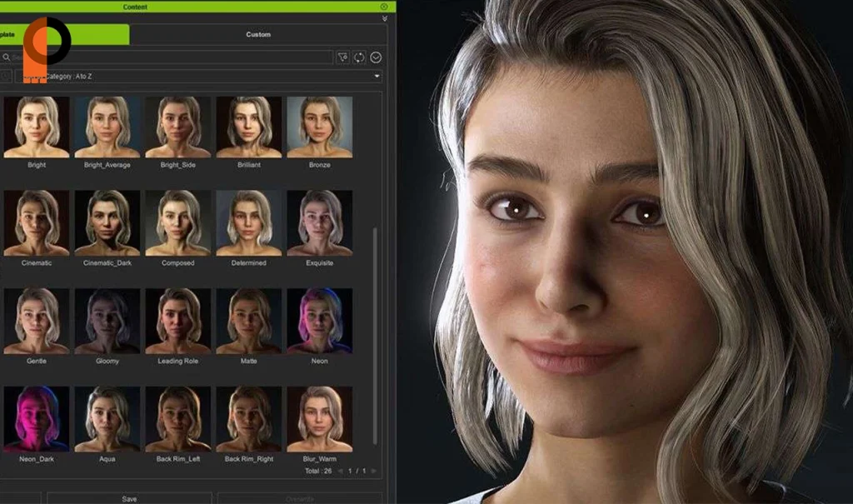Click the circled down-arrow icon near search
The width and height of the screenshot is (853, 504).
pyautogui.click(x=376, y=57)
